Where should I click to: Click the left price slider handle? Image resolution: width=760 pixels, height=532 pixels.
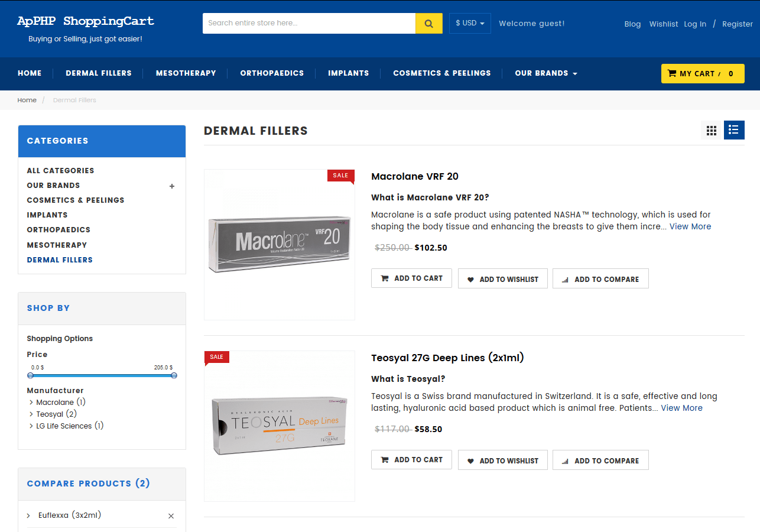[x=31, y=375]
